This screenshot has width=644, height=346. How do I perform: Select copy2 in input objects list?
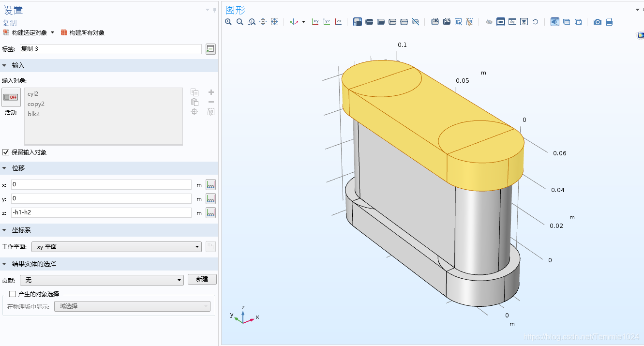point(36,104)
